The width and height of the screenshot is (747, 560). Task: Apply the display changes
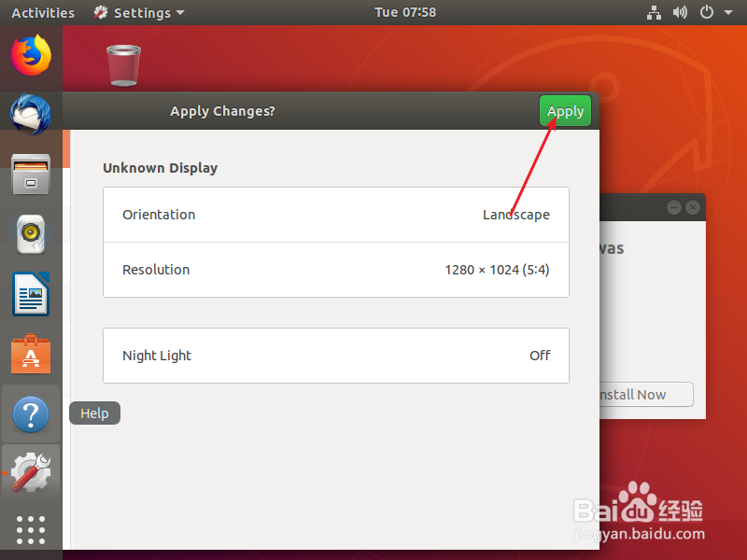565,110
